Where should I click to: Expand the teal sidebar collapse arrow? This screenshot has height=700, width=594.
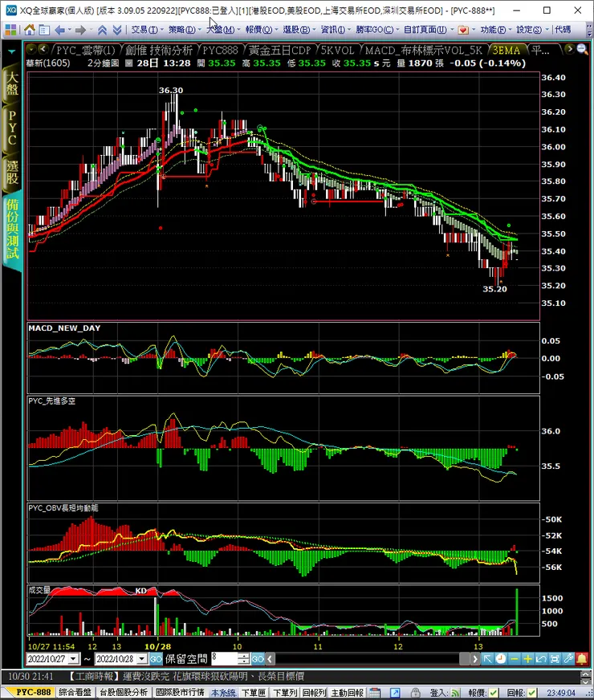click(11, 52)
